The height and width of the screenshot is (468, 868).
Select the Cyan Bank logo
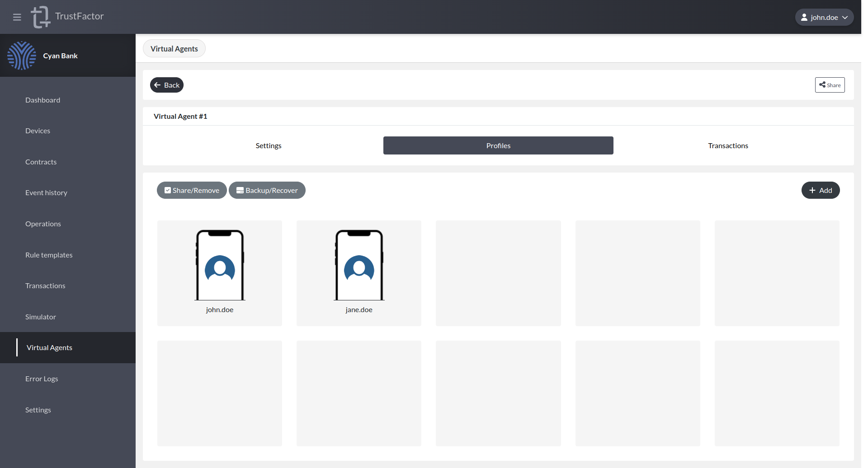tap(22, 56)
